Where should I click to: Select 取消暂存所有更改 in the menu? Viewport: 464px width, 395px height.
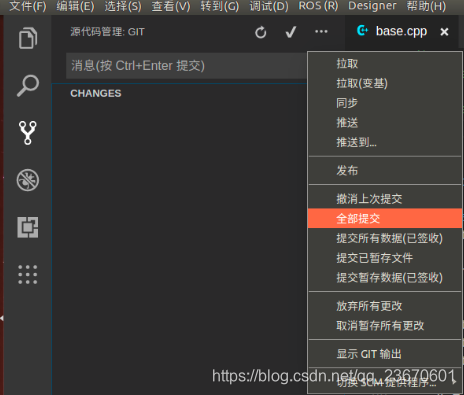tap(385, 325)
